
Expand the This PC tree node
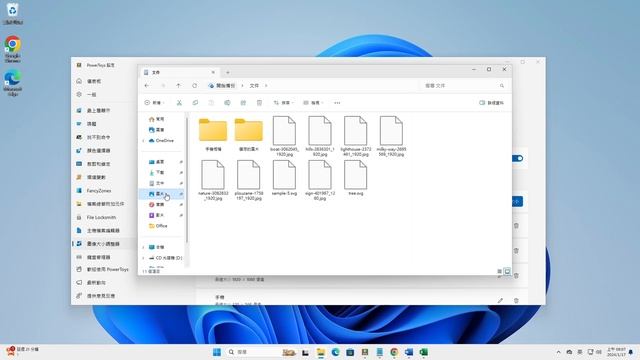[x=143, y=247]
